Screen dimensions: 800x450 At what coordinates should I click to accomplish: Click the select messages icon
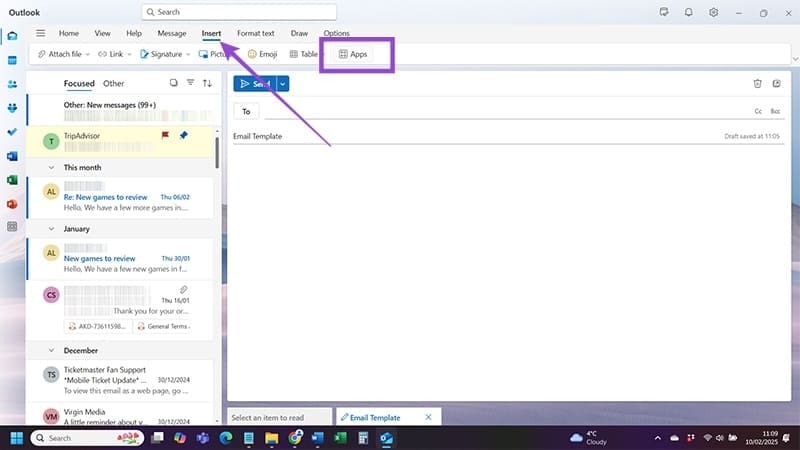(173, 83)
